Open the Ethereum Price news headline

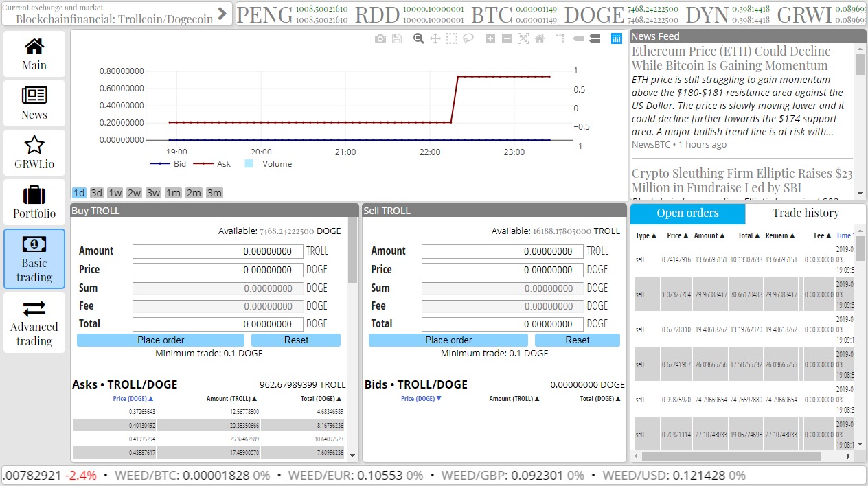point(731,58)
